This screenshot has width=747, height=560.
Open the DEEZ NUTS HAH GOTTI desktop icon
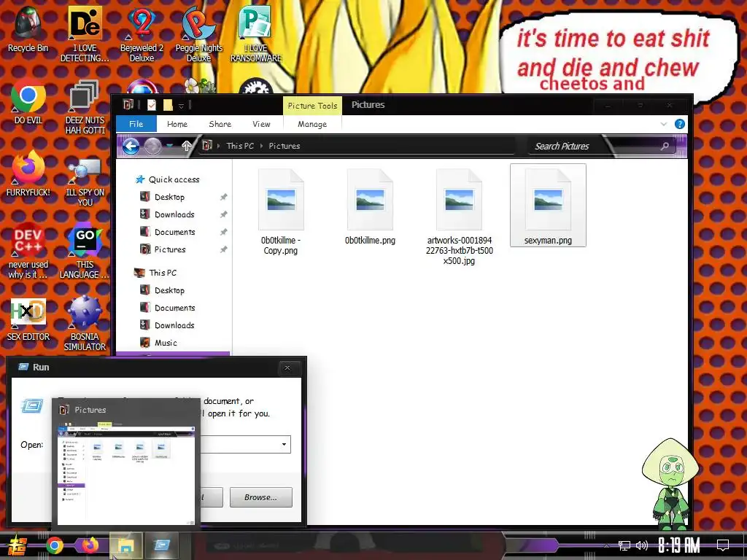[85, 106]
